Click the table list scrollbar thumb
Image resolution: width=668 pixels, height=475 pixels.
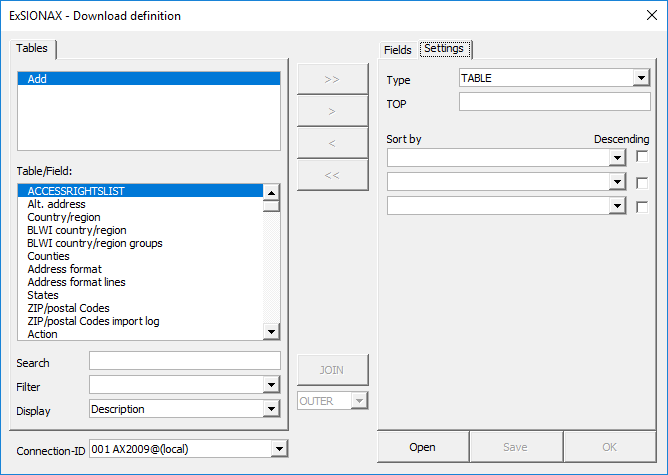pos(271,206)
